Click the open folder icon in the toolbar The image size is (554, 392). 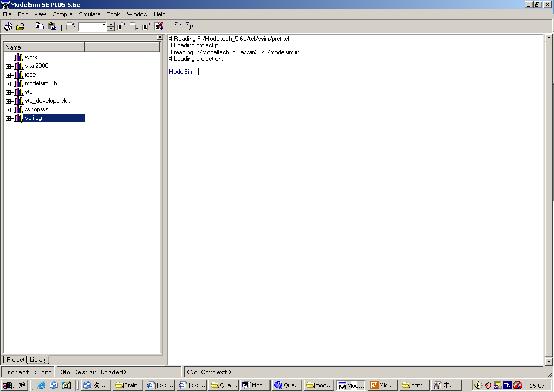[21, 26]
